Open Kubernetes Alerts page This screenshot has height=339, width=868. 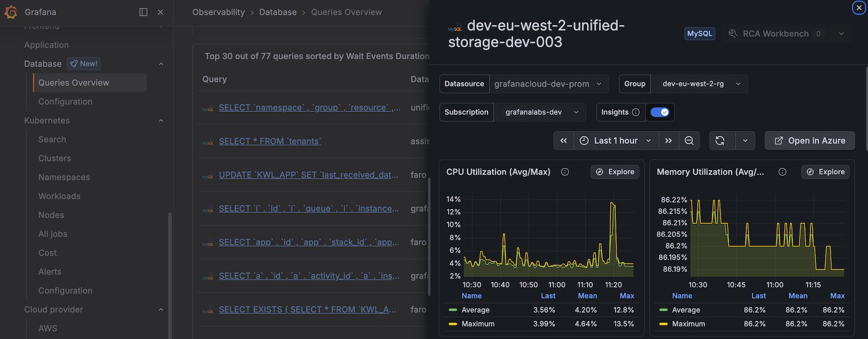click(x=50, y=272)
